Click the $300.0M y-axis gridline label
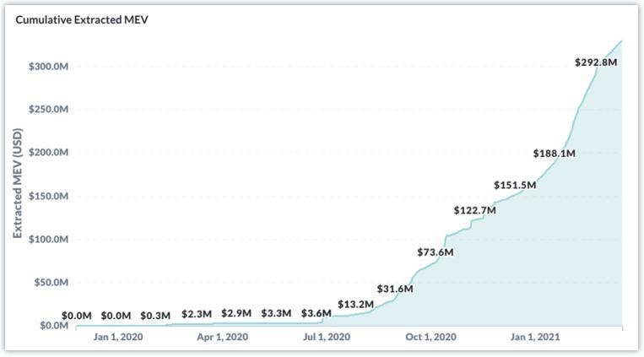The height and width of the screenshot is (357, 644). coord(48,67)
